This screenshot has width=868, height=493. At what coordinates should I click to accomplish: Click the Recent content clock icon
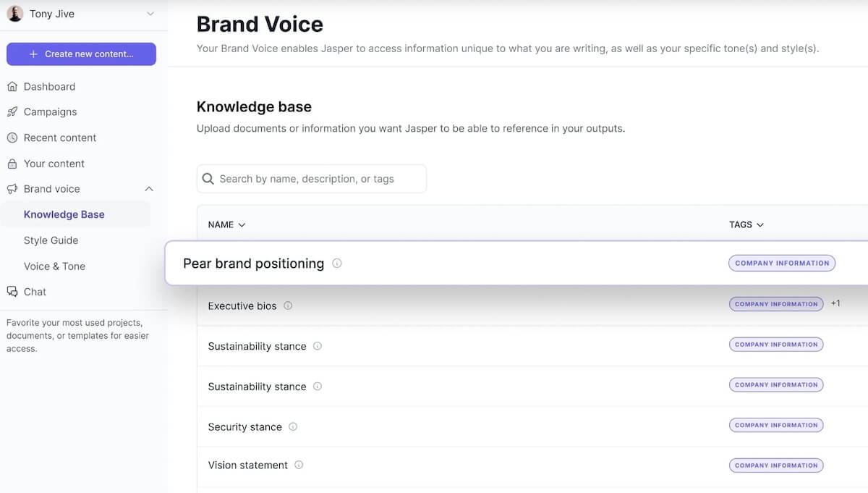[12, 138]
